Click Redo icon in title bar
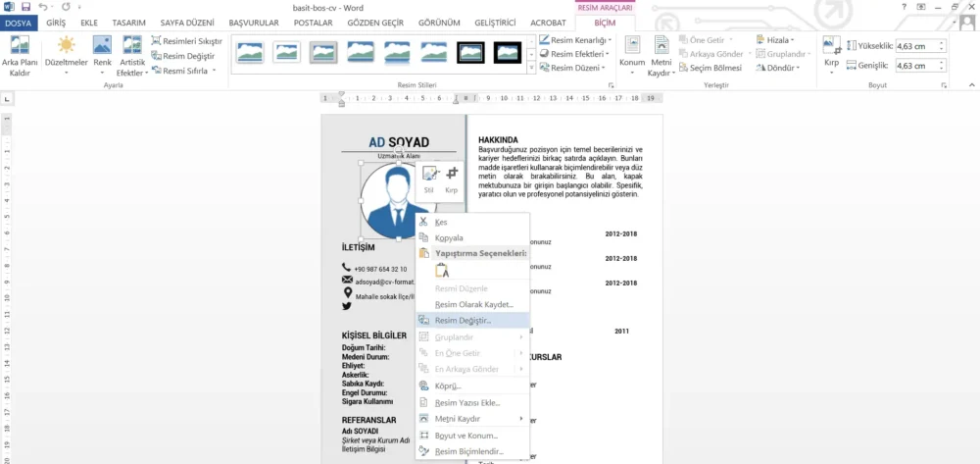 66,8
